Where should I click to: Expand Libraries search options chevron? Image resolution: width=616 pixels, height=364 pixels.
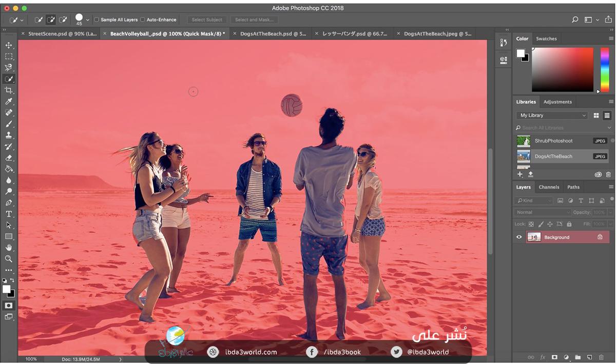609,128
